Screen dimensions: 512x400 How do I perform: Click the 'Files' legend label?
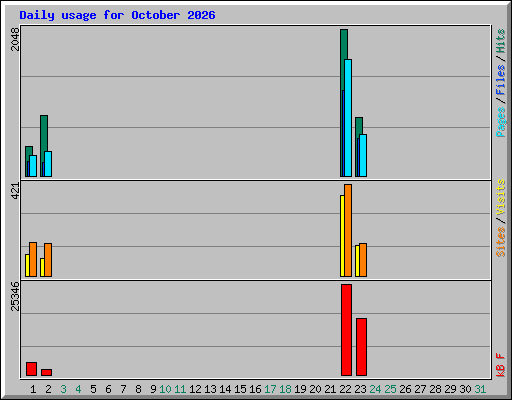tap(500, 80)
